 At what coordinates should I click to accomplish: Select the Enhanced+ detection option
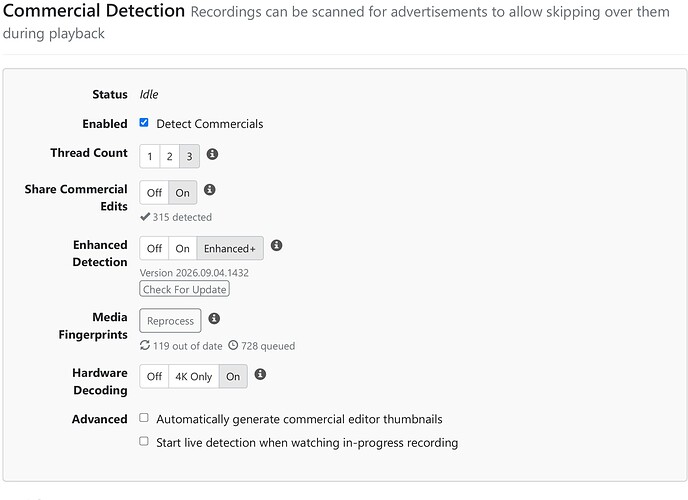230,248
